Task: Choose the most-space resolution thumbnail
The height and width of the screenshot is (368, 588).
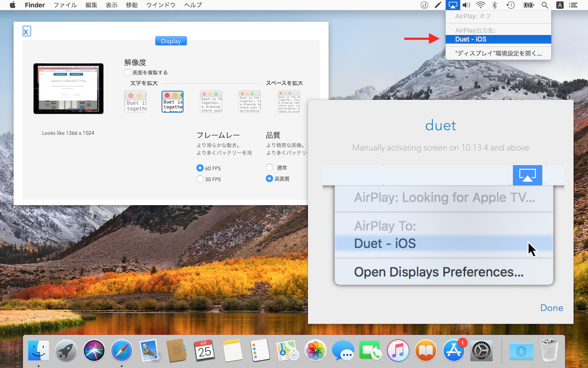Action: coord(288,102)
